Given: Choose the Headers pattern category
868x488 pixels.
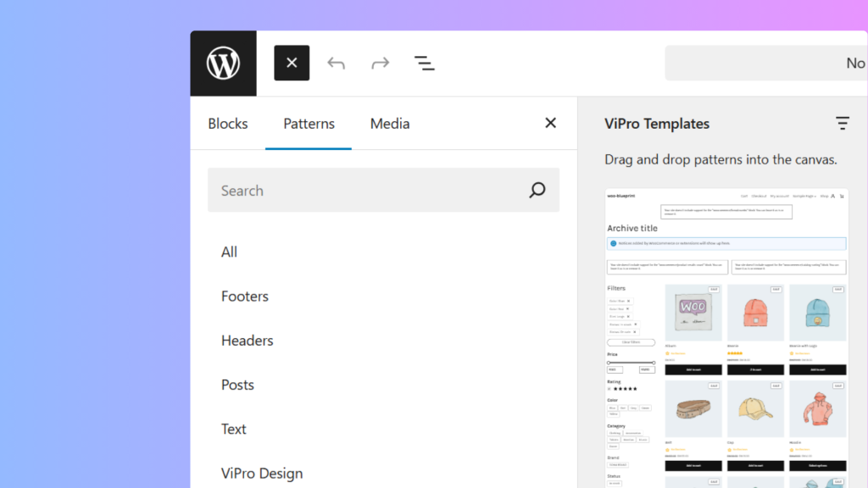Looking at the screenshot, I should point(248,341).
